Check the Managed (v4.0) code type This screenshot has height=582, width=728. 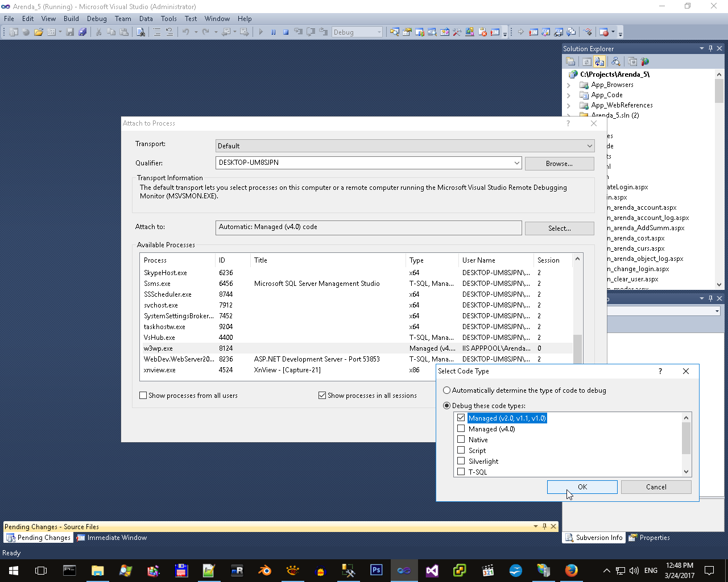(461, 429)
